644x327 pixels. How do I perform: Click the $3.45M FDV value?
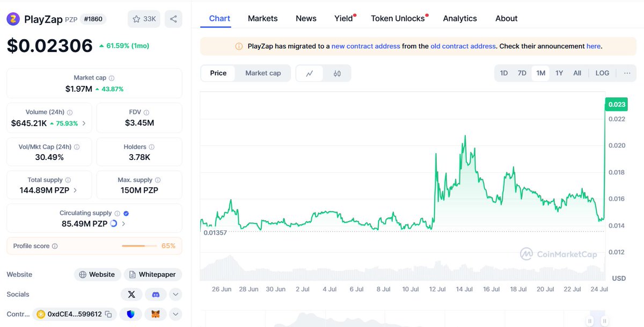coord(140,123)
